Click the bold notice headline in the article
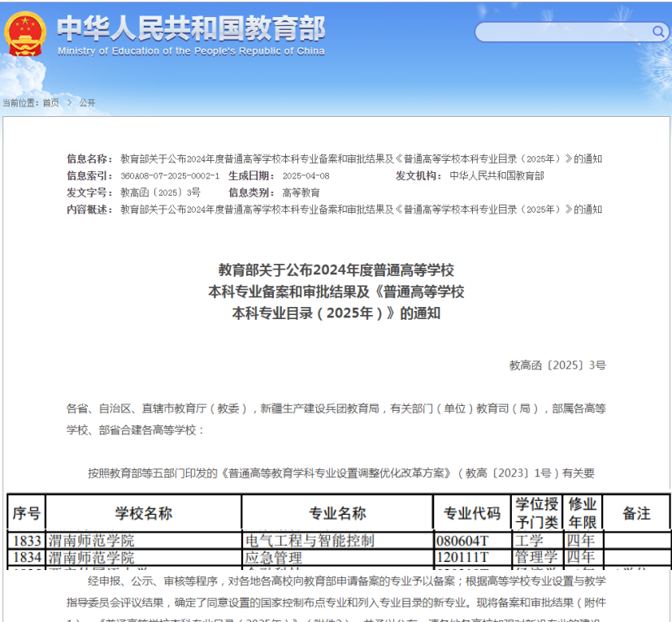The image size is (672, 622). click(336, 292)
